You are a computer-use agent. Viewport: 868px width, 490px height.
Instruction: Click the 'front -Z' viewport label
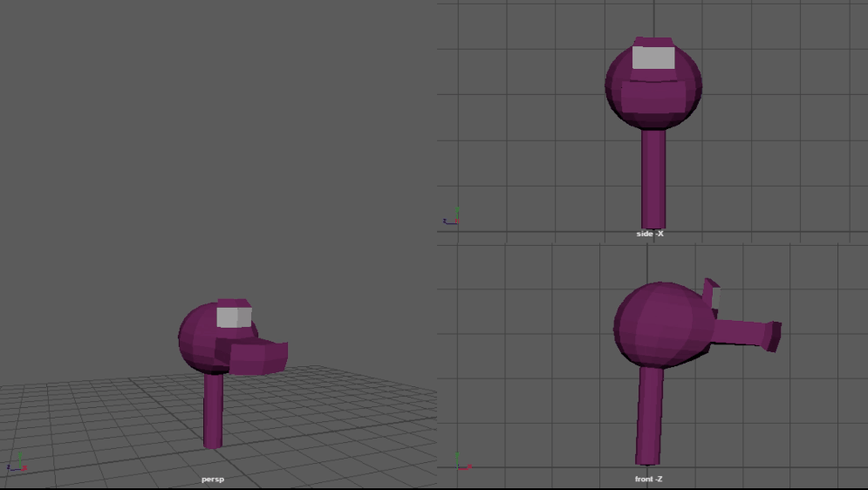[x=648, y=479]
